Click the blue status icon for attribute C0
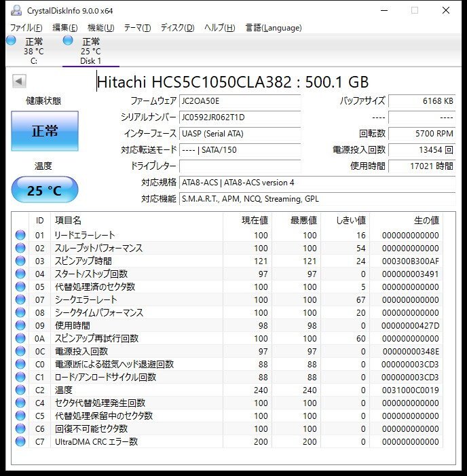Viewport: 467px width, 476px height. [x=20, y=364]
